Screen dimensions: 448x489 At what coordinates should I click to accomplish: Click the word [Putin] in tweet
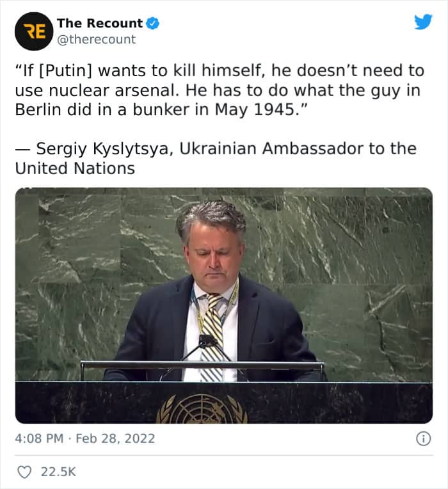[x=66, y=70]
